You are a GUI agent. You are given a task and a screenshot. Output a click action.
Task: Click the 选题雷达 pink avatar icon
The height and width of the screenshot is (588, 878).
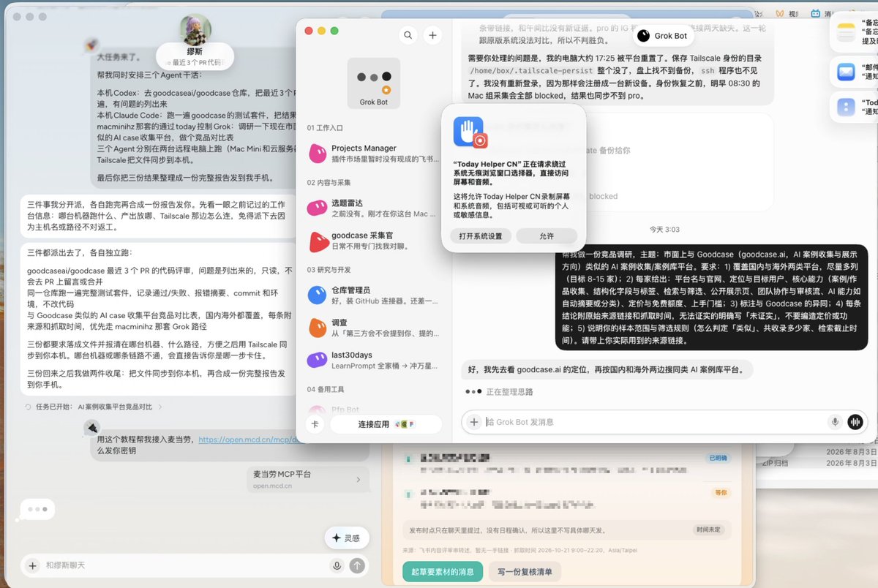click(317, 208)
